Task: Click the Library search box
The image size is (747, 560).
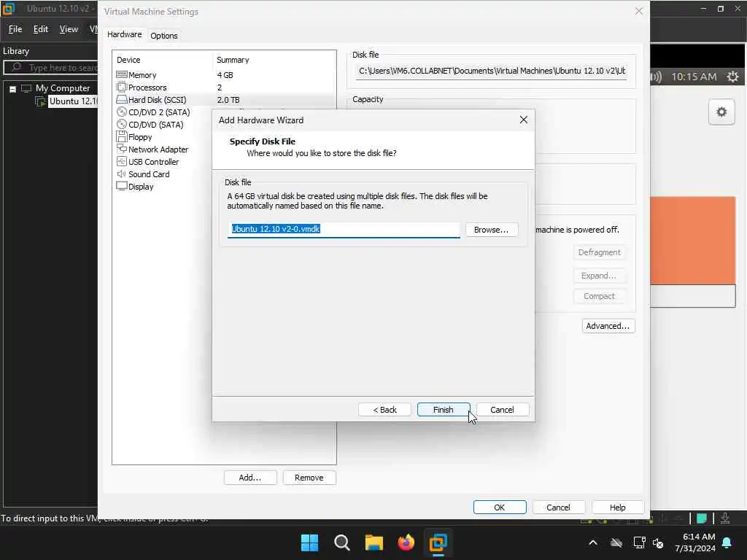Action: 52,68
